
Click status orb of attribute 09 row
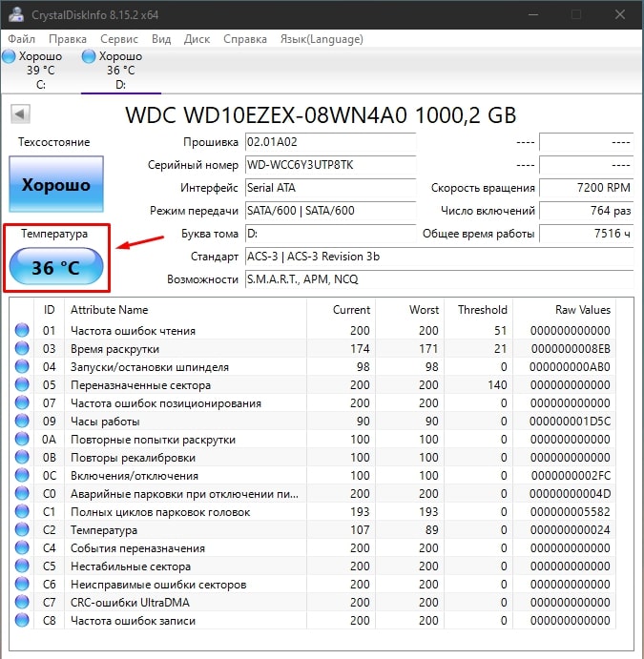pos(22,421)
